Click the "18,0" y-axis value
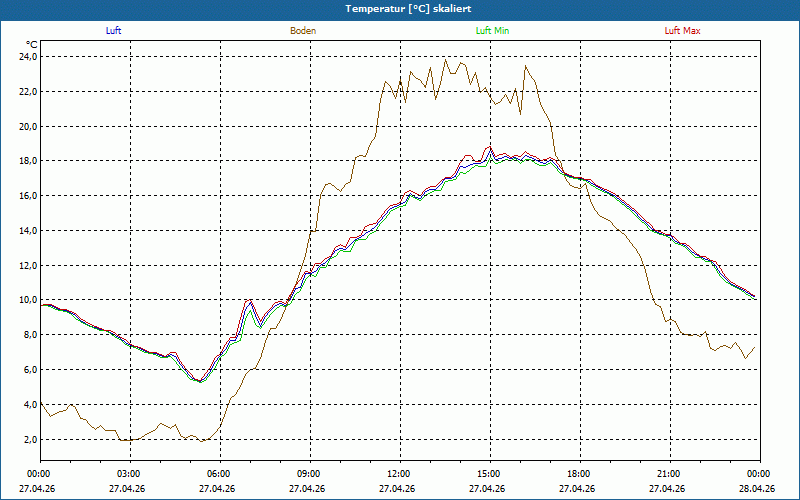 click(29, 161)
